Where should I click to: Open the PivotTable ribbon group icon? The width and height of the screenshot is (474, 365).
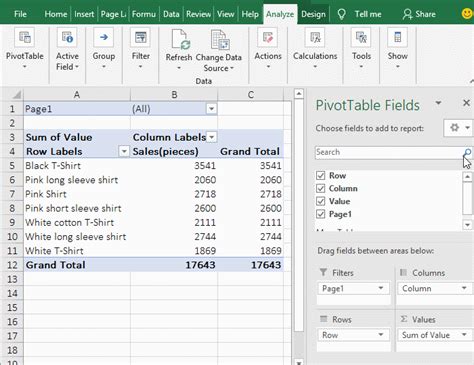[25, 38]
